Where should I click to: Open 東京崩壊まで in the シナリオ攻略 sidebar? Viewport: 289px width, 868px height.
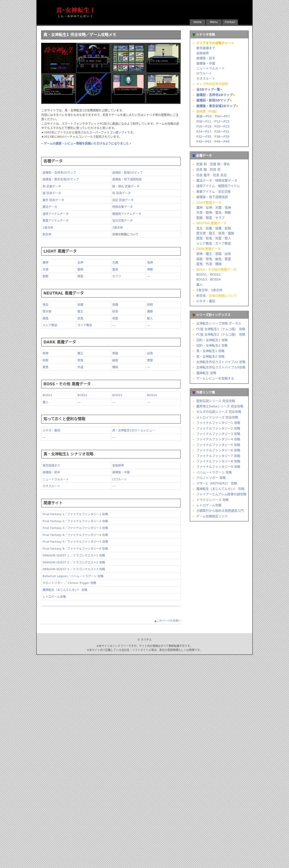coord(205,48)
